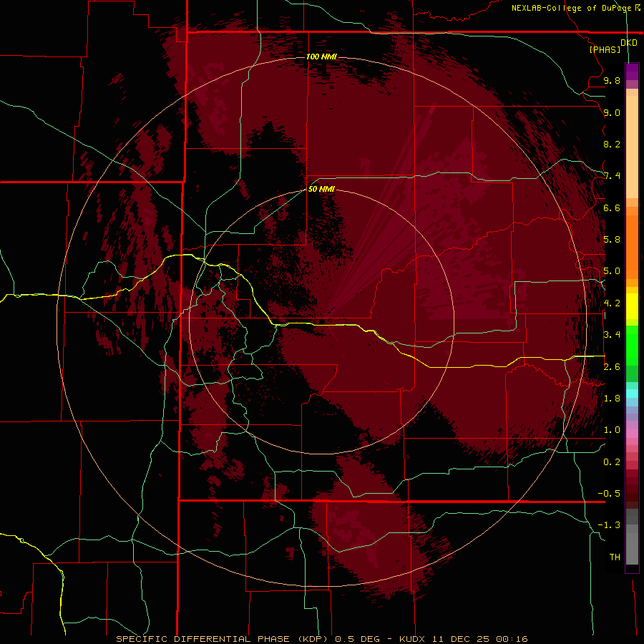Click the yellow segment of the color bar
The image size is (644, 644).
pyautogui.click(x=632, y=306)
